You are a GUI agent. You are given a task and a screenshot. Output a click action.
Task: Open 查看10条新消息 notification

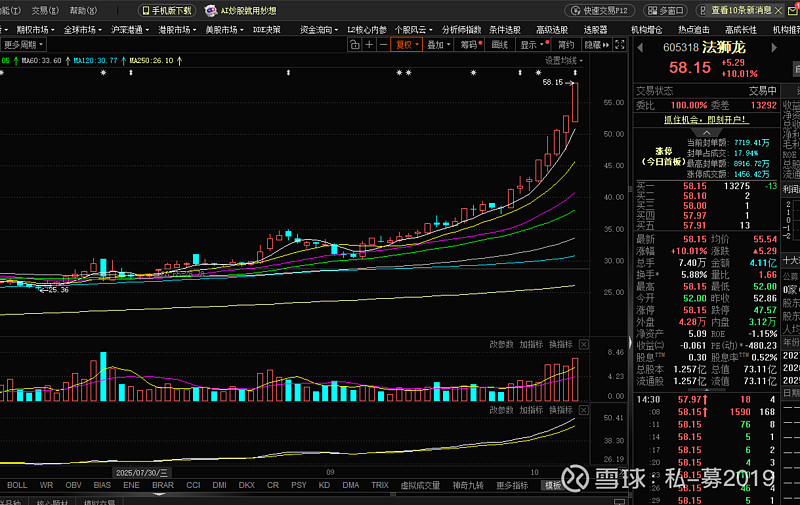[741, 10]
